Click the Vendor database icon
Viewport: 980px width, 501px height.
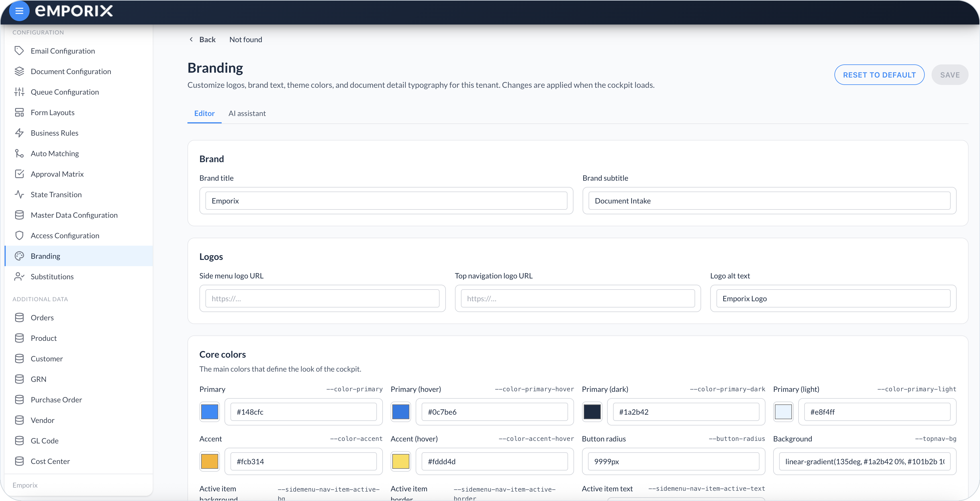pos(19,420)
